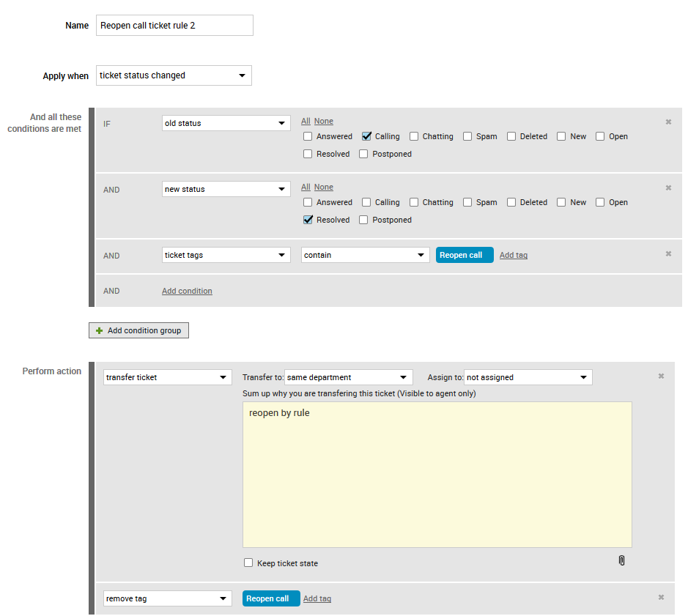Delete the new status condition row

click(x=668, y=188)
